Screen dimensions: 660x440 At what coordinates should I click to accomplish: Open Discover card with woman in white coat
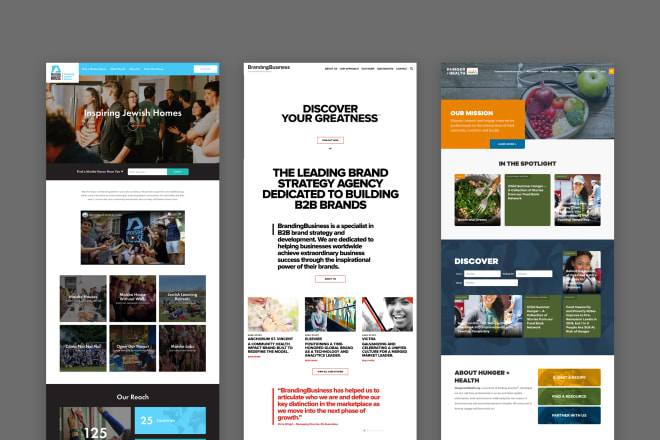pyautogui.click(x=582, y=272)
